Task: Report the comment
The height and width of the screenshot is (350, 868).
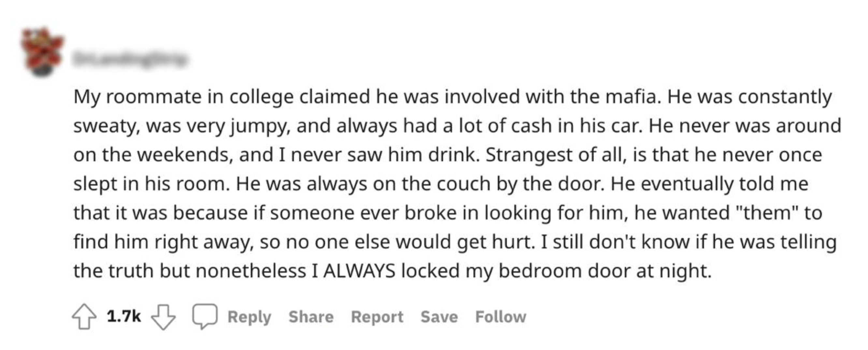Action: 377,317
